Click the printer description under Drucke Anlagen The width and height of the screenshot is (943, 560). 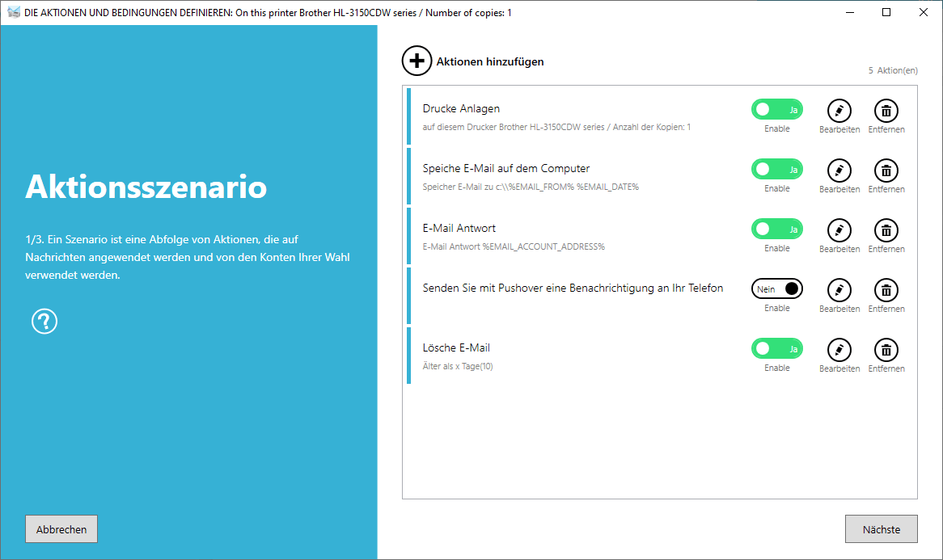556,127
